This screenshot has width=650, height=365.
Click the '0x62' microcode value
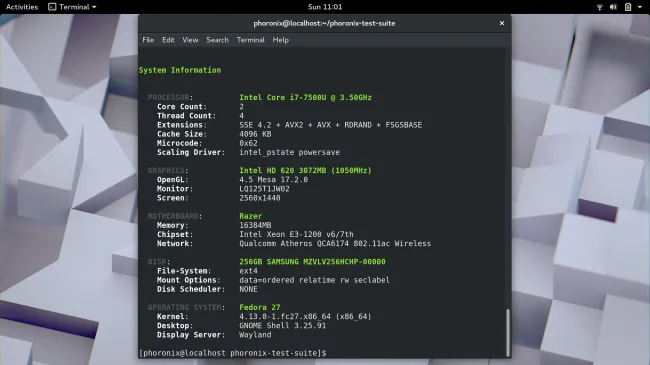(248, 143)
